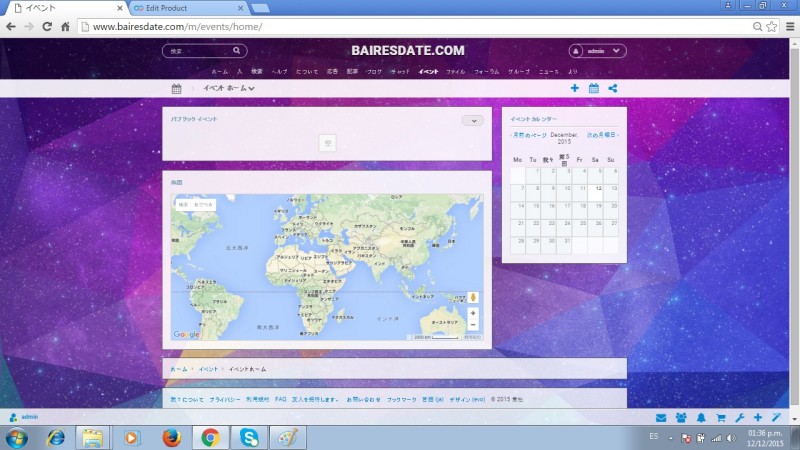This screenshot has height=450, width=800.
Task: Open the FAQ footer link
Action: click(281, 399)
